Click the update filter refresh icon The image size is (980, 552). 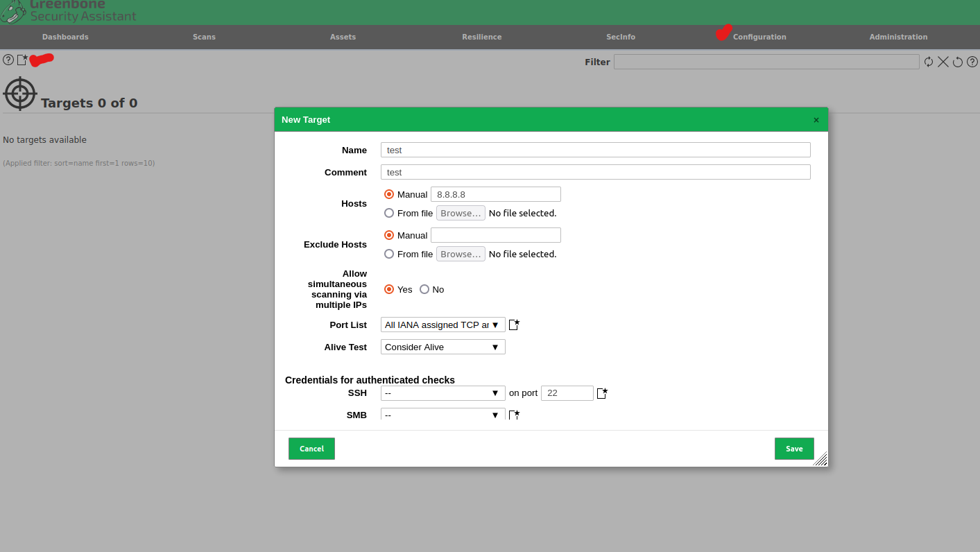coord(929,62)
